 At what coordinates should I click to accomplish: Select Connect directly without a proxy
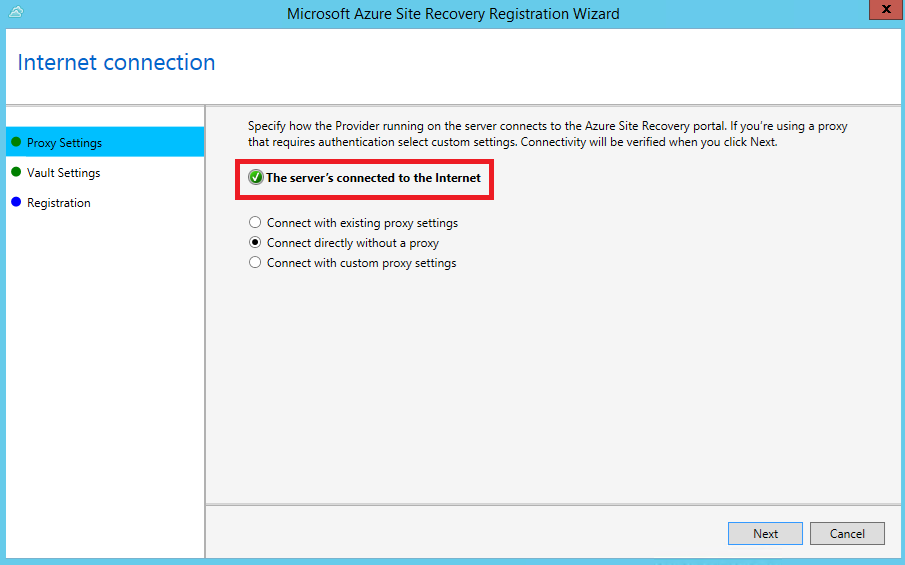click(255, 242)
